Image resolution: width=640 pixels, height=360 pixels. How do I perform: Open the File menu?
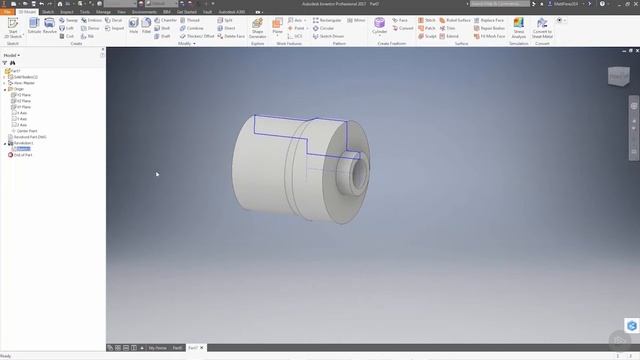coord(7,12)
